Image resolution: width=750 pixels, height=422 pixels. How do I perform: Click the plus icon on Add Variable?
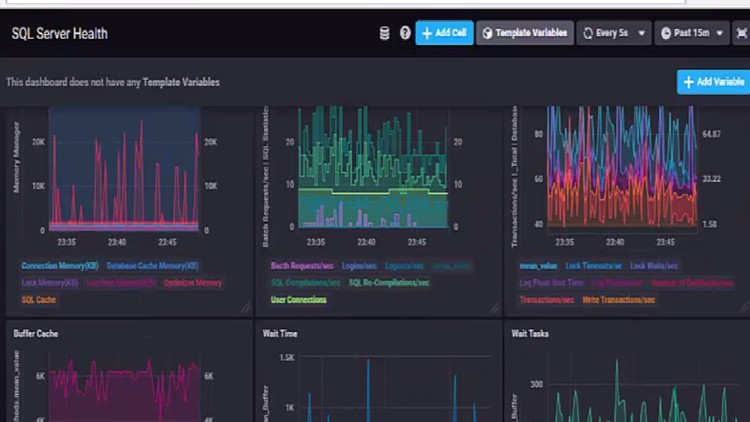coord(688,82)
